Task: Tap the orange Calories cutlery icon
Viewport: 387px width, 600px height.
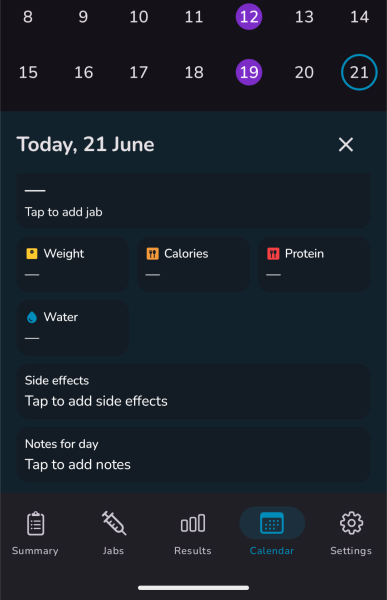Action: (152, 254)
